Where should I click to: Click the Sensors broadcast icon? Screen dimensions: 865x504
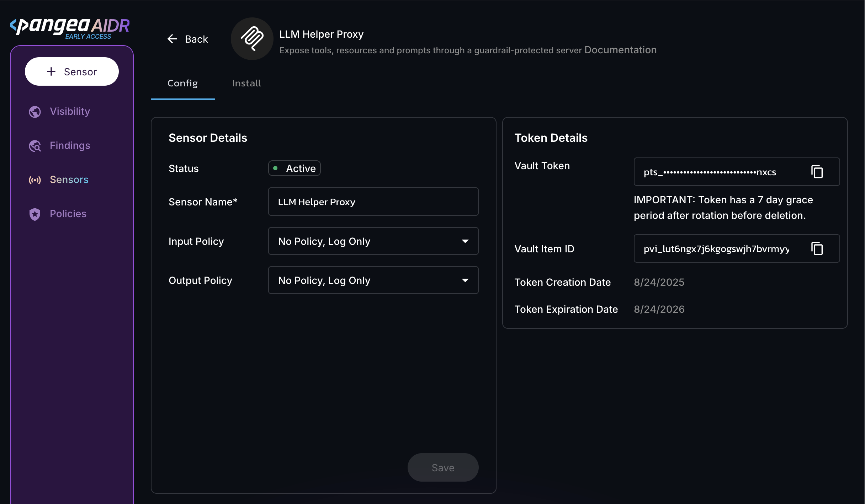click(35, 180)
